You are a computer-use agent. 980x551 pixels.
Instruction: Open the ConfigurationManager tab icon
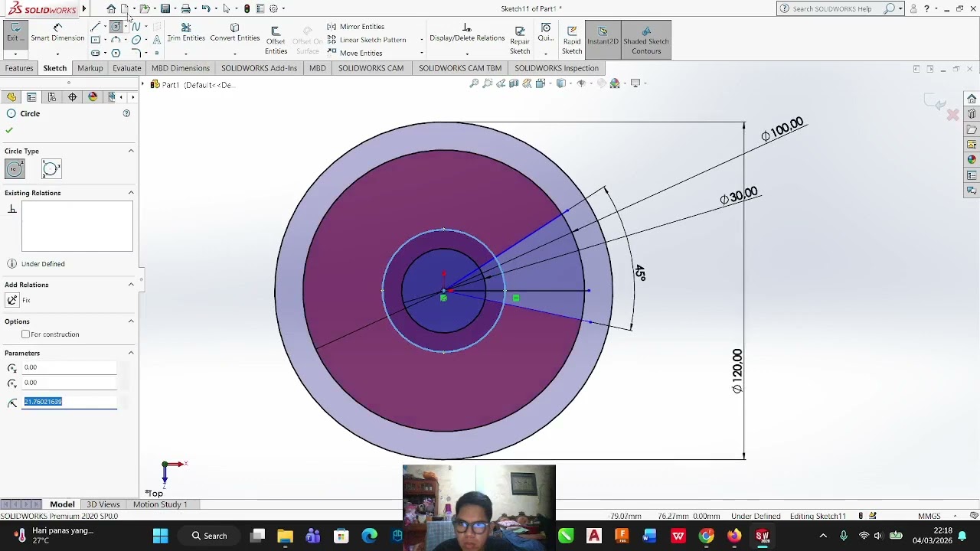point(51,97)
